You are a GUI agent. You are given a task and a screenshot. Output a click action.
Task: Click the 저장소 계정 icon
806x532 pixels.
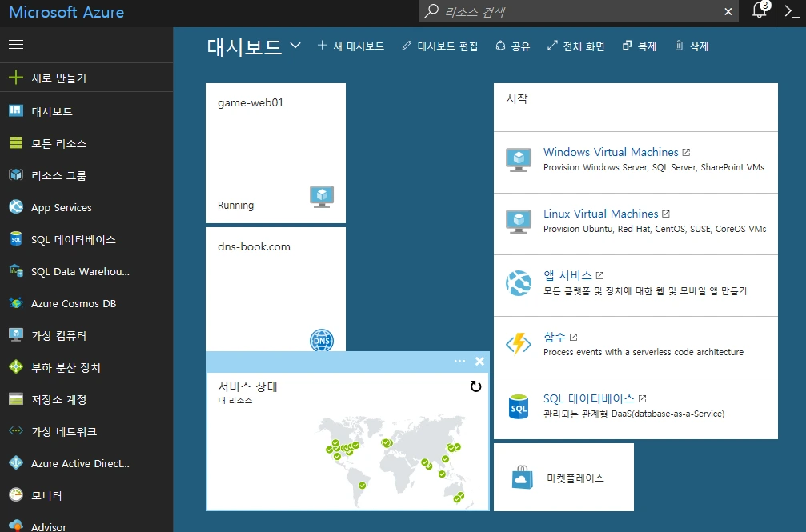[16, 399]
